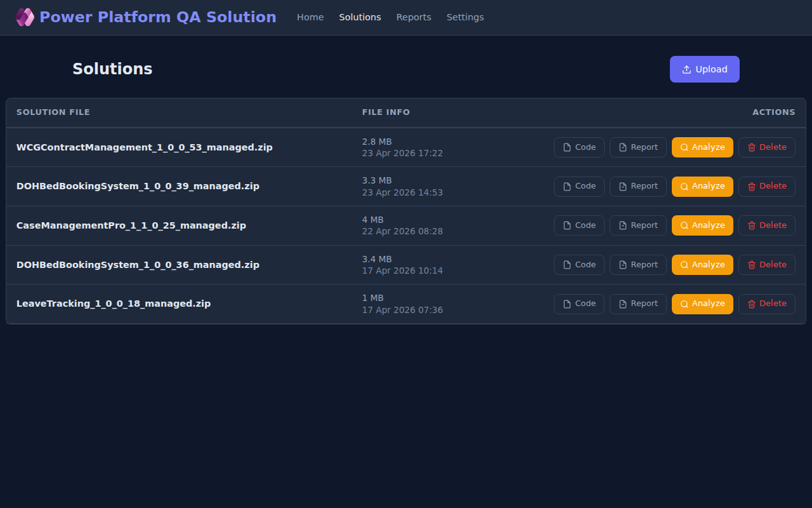Delete the DOHBedBookingSystem_1_0_0_39 solution
Screen dimensions: 812x508
click(766, 186)
